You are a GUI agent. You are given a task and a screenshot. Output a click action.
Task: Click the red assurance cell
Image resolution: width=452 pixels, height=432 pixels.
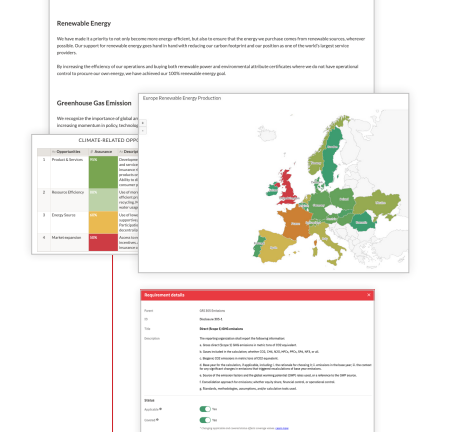[x=103, y=242]
